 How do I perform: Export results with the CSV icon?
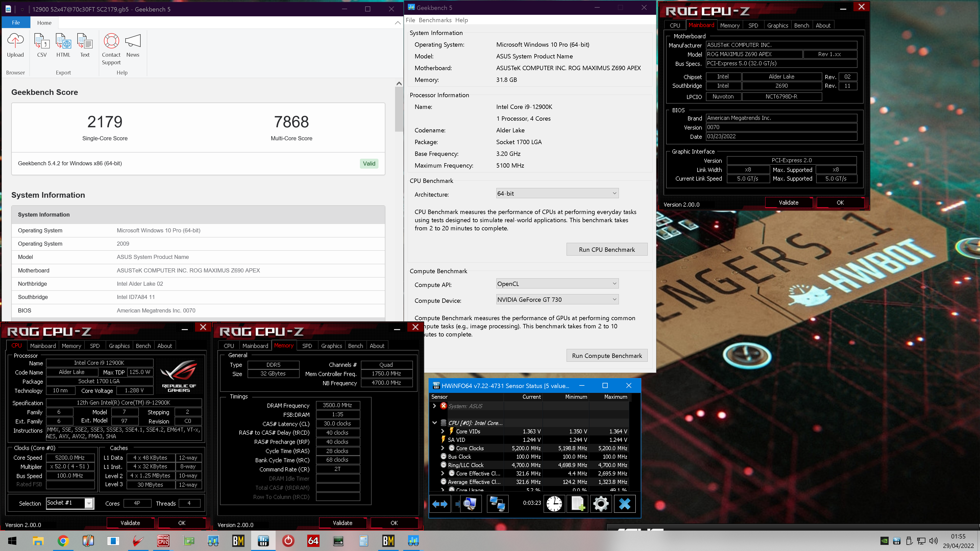click(42, 41)
